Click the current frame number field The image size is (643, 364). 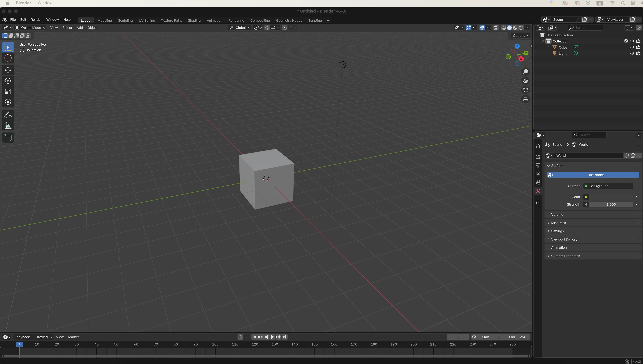coord(458,337)
